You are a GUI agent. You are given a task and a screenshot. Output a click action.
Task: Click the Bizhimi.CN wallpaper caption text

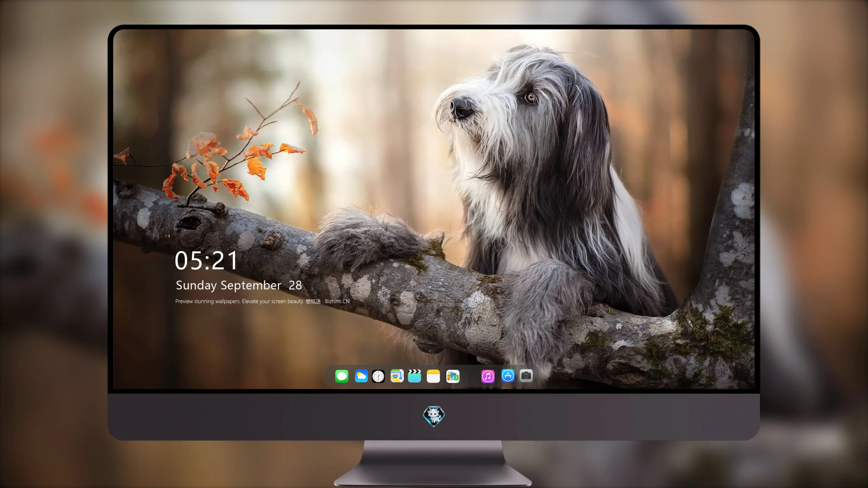tap(262, 301)
